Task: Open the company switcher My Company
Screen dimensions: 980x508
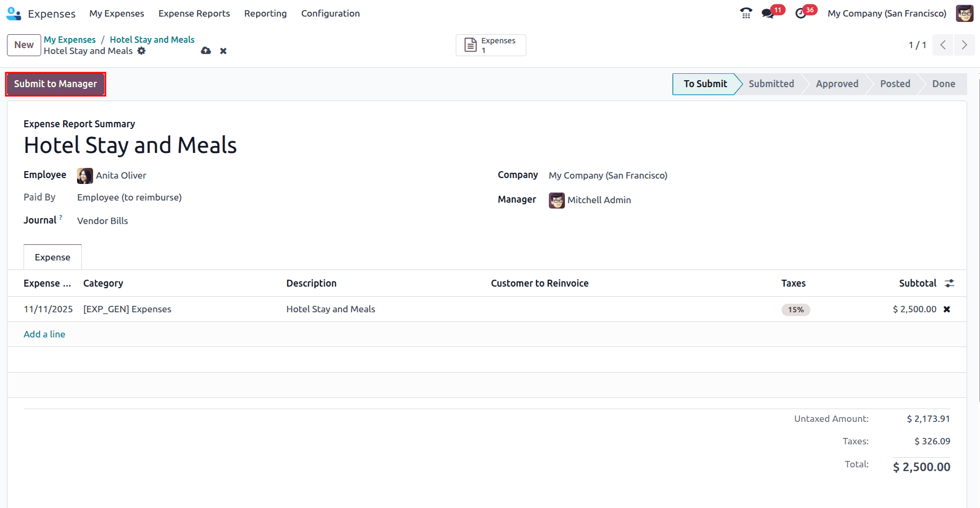Action: coord(886,13)
